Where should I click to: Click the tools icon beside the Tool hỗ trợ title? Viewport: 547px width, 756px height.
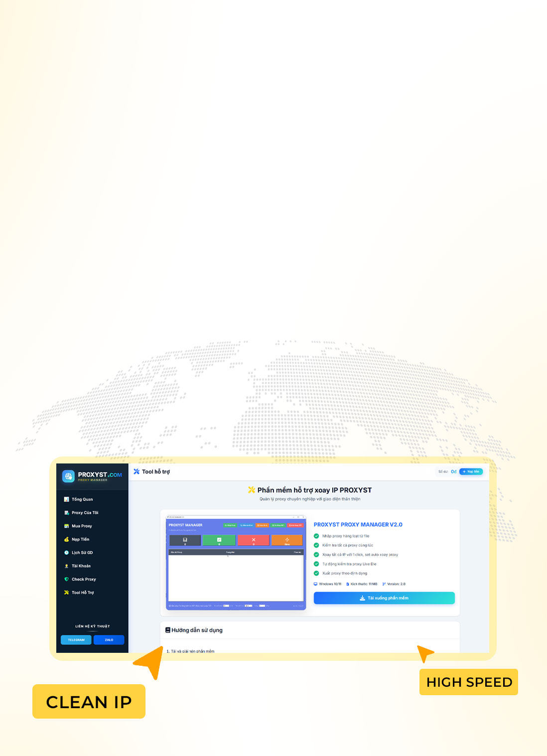click(137, 471)
